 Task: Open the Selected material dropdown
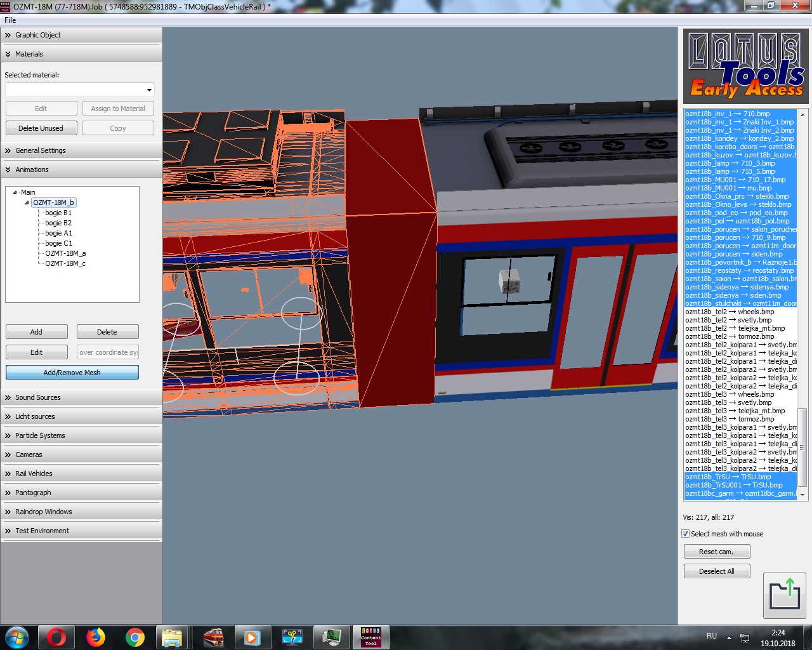click(x=79, y=90)
